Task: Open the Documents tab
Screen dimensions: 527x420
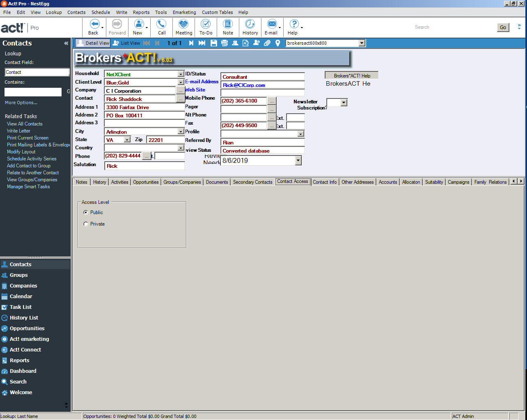Action: 217,182
